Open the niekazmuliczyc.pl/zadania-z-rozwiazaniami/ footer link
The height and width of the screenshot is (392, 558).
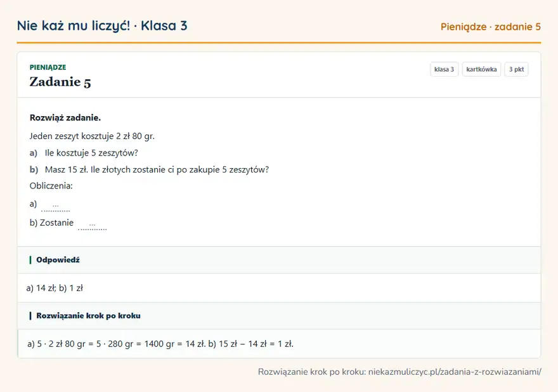pos(455,372)
